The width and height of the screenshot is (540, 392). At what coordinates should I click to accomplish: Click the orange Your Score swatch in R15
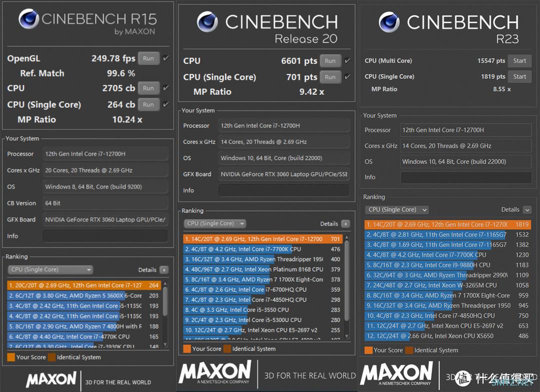(11, 357)
